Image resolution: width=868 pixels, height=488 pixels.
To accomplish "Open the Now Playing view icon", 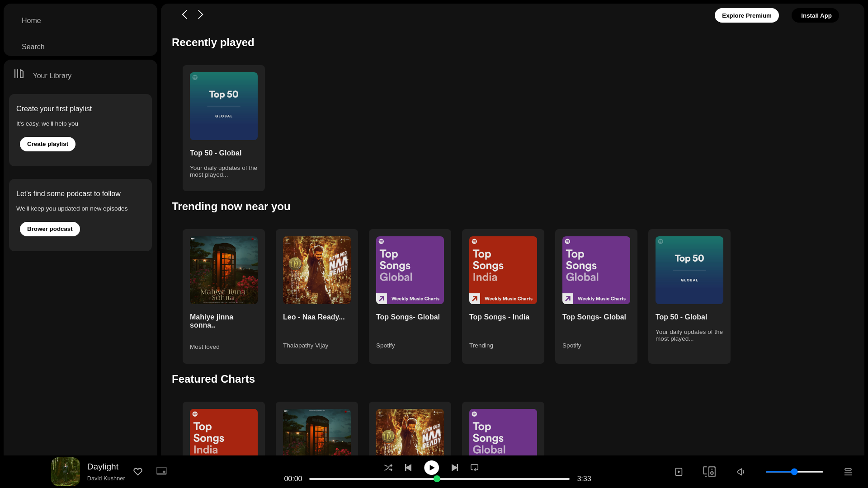I will pyautogui.click(x=679, y=472).
